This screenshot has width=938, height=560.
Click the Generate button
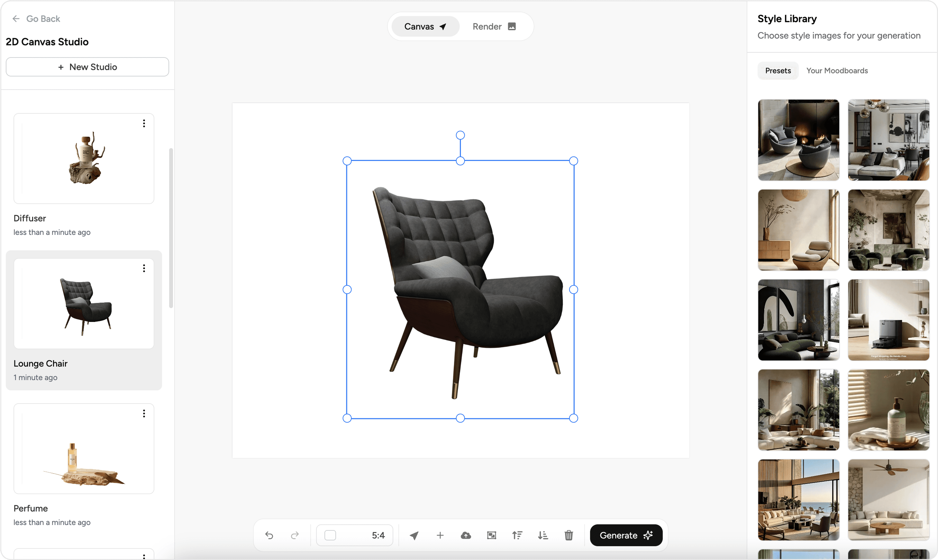[x=626, y=535]
